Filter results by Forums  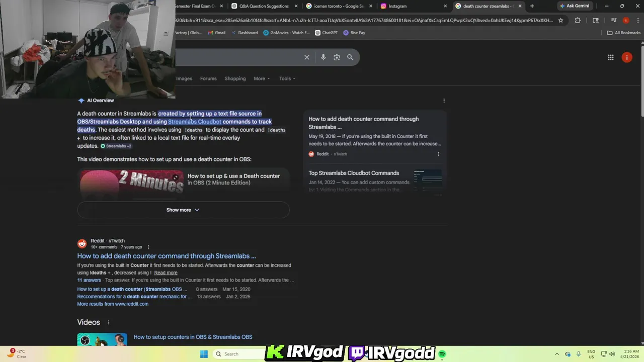[208, 78]
